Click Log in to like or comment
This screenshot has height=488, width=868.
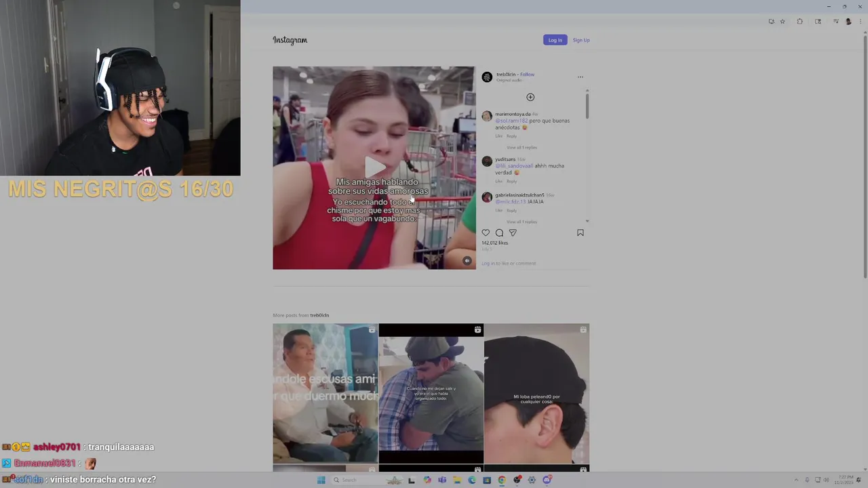click(x=509, y=263)
